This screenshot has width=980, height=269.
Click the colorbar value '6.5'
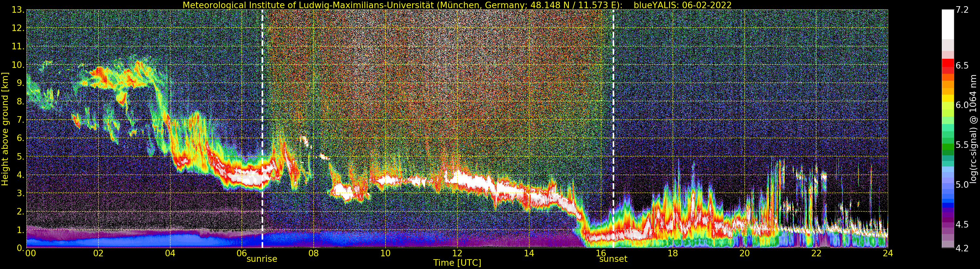[962, 65]
